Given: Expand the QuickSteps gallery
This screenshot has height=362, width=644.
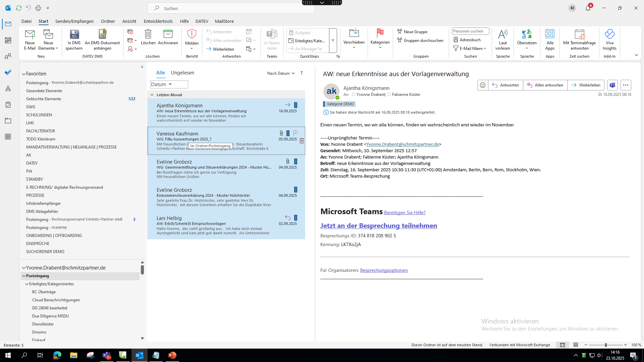Looking at the screenshot, I should [x=333, y=41].
